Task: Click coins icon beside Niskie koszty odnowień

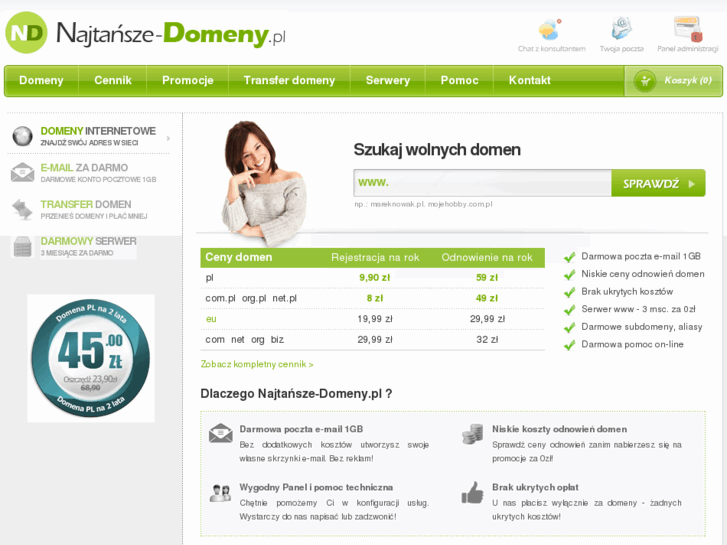Action: pos(472,434)
